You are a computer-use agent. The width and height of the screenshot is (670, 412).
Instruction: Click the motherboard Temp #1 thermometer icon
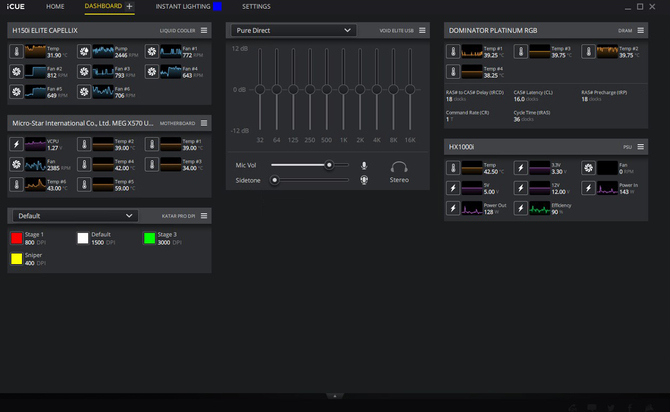coord(152,144)
